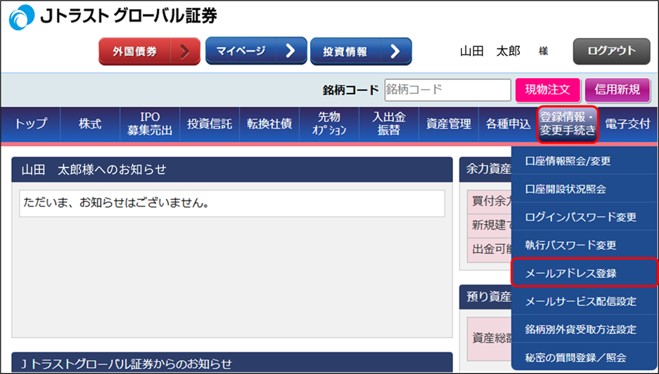Open the IPO 募集売出 navigation tab

[x=150, y=124]
